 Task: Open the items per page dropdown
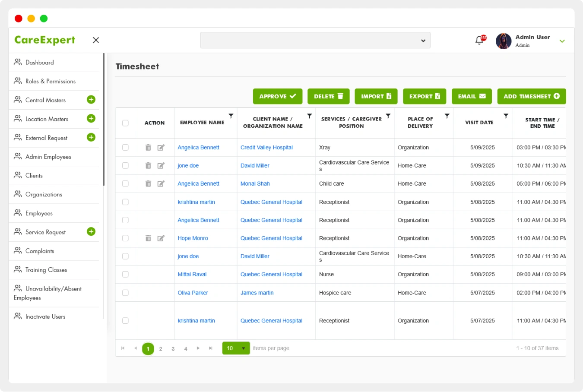[x=236, y=348]
